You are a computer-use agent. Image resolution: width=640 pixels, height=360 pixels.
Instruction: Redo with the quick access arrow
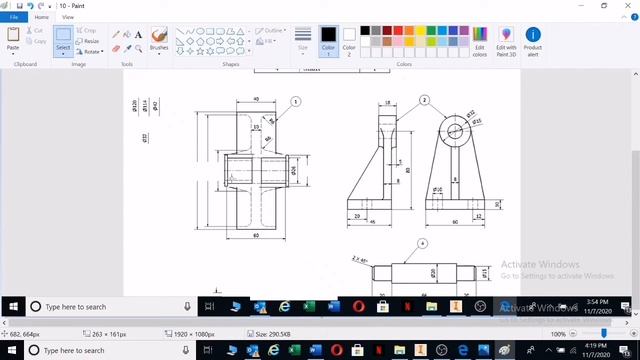(x=41, y=6)
